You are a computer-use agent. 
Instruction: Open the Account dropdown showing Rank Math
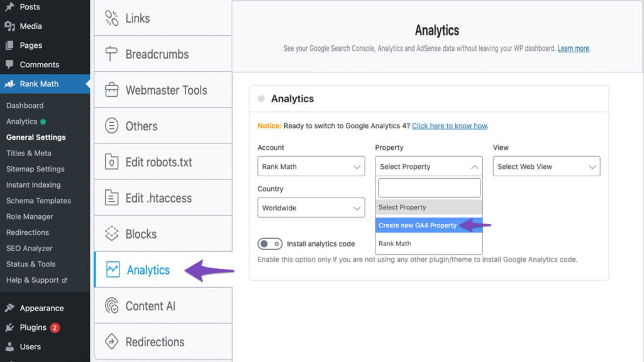(x=311, y=166)
